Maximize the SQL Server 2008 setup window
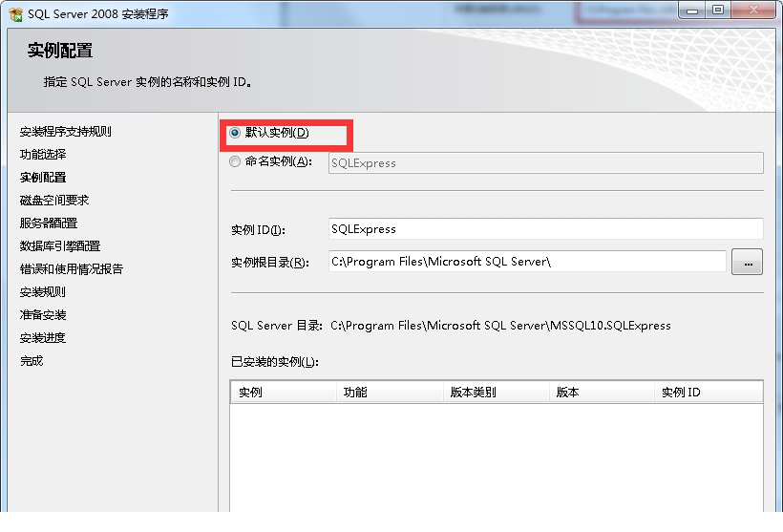Screen dimensions: 783x532 [718, 11]
